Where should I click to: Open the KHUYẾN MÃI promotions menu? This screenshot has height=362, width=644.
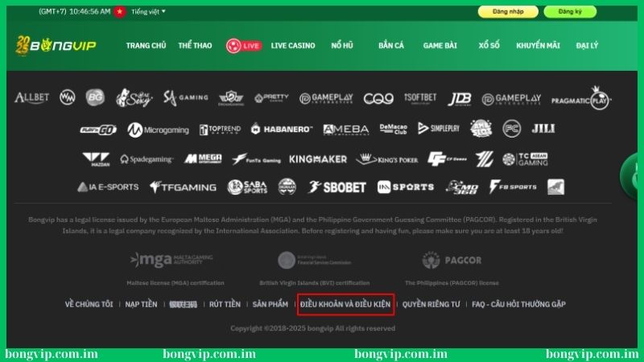(x=538, y=46)
